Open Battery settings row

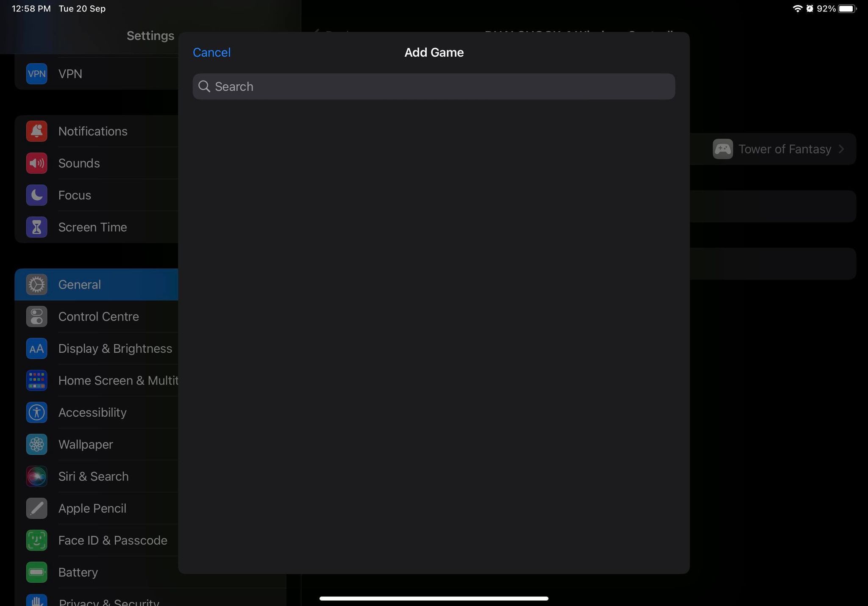pos(78,573)
